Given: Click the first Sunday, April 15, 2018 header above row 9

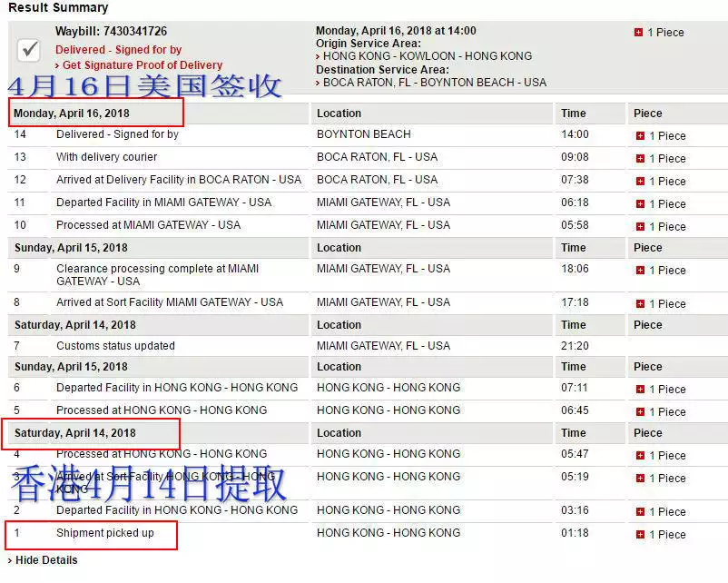Looking at the screenshot, I should 71,248.
